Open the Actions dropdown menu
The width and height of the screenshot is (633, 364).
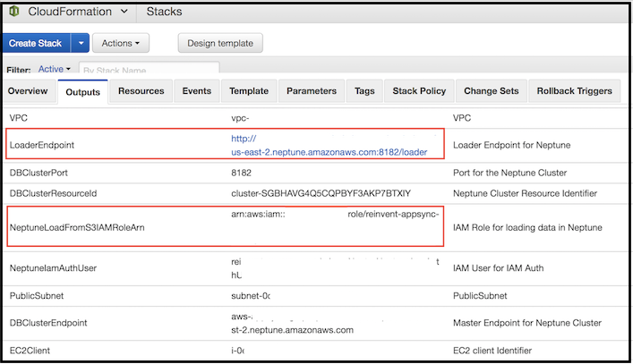[121, 43]
